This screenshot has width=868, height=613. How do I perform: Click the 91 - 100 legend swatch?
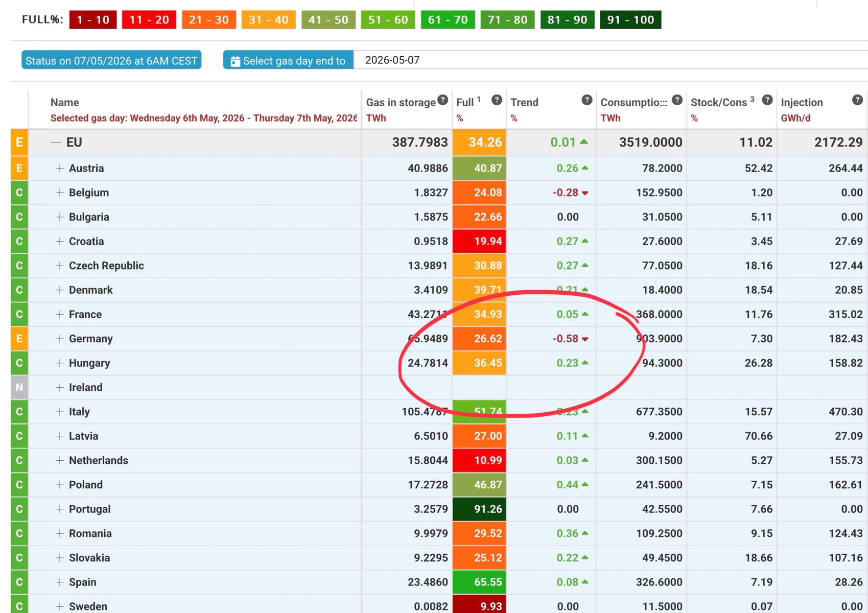tap(630, 20)
